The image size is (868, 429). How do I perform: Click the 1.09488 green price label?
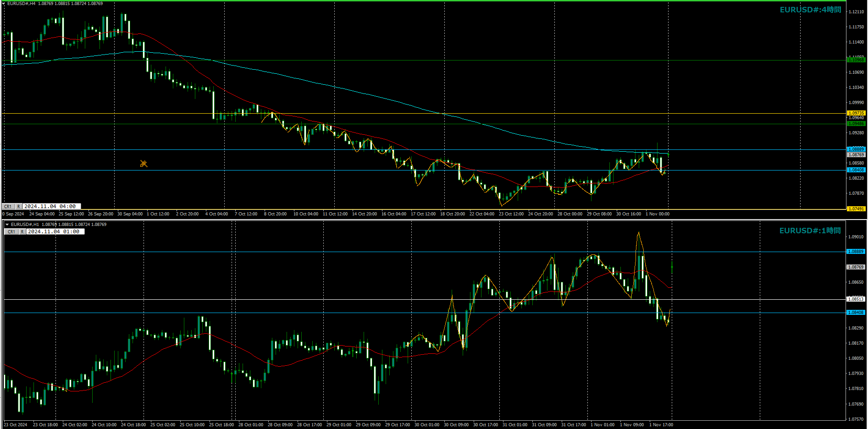pyautogui.click(x=856, y=124)
